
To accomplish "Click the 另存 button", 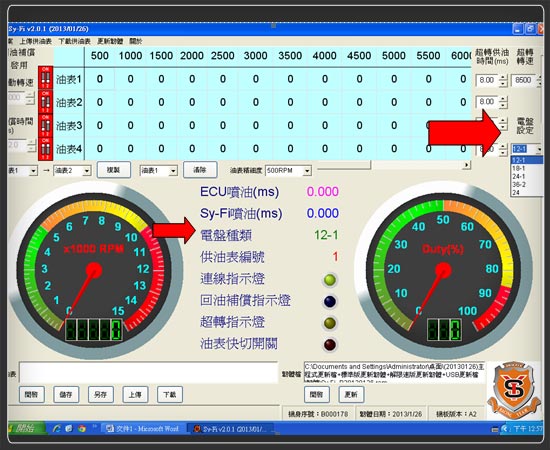I will (100, 395).
